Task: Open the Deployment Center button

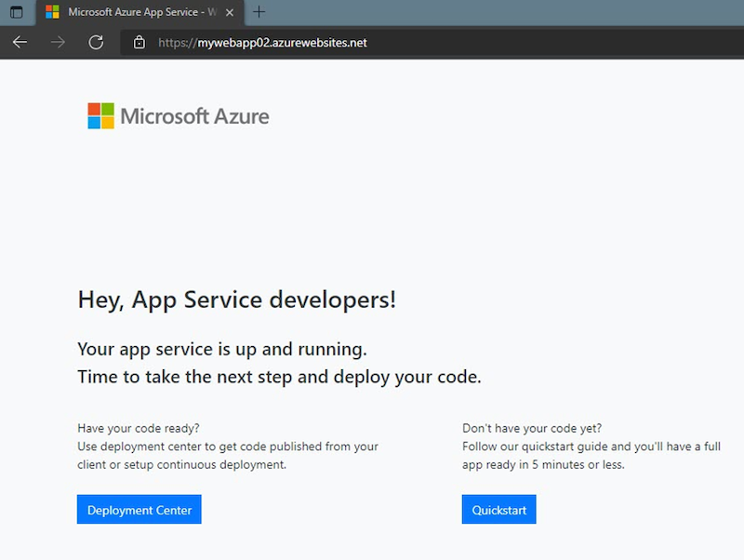Action: point(139,510)
